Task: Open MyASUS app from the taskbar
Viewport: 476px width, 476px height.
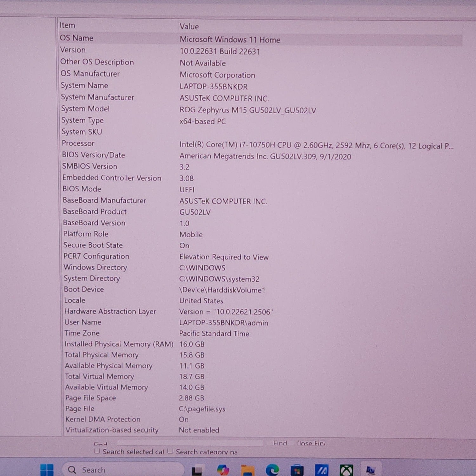Action: coord(321,470)
